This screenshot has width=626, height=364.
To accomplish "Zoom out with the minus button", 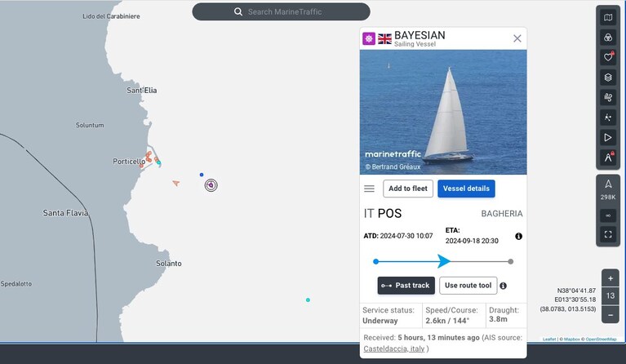I will tap(610, 315).
